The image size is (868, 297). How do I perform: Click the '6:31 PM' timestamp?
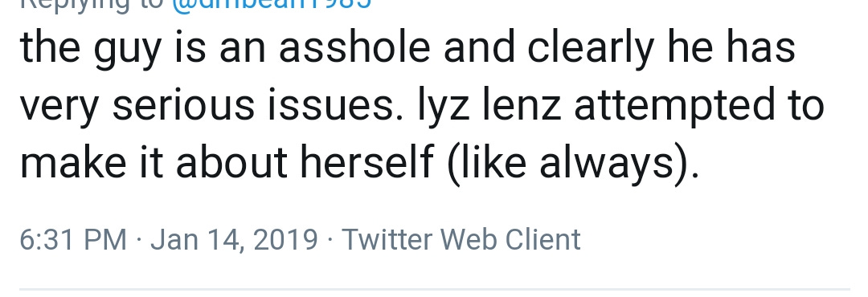pos(73,239)
